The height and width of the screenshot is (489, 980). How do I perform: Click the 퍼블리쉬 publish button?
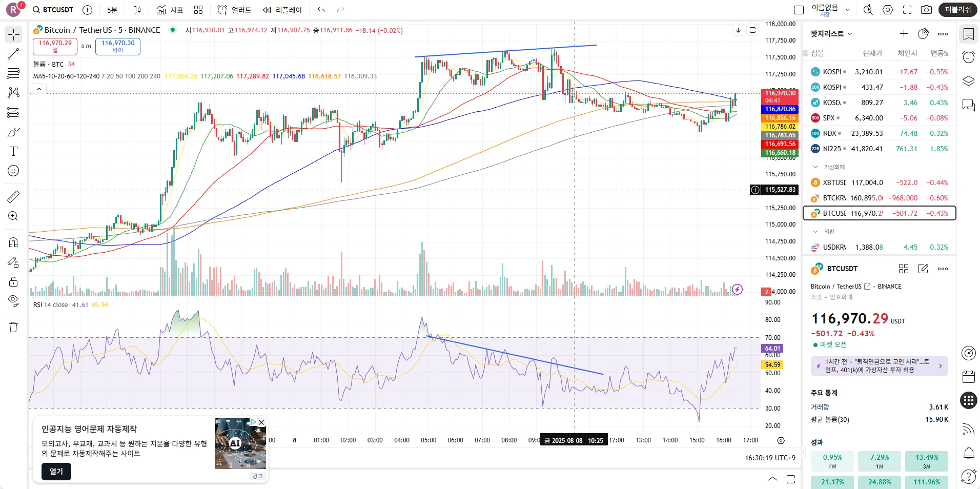point(957,10)
